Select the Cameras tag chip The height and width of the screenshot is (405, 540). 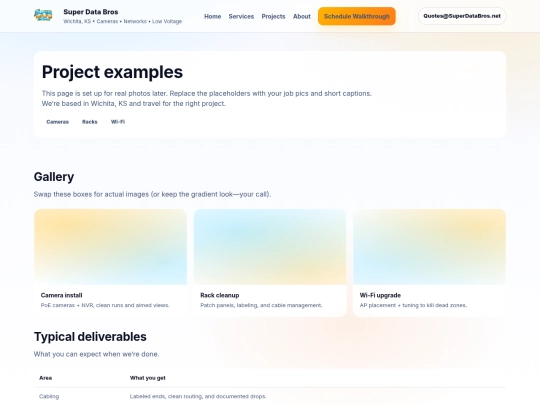58,122
